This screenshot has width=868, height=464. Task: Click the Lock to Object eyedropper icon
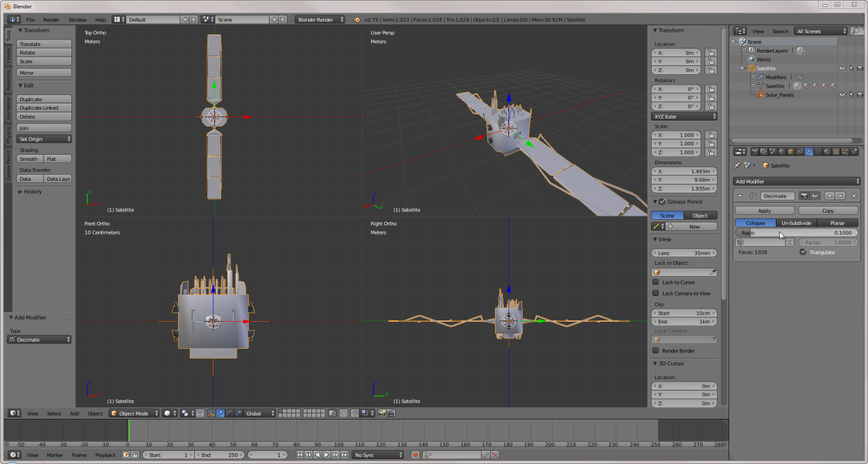point(713,273)
